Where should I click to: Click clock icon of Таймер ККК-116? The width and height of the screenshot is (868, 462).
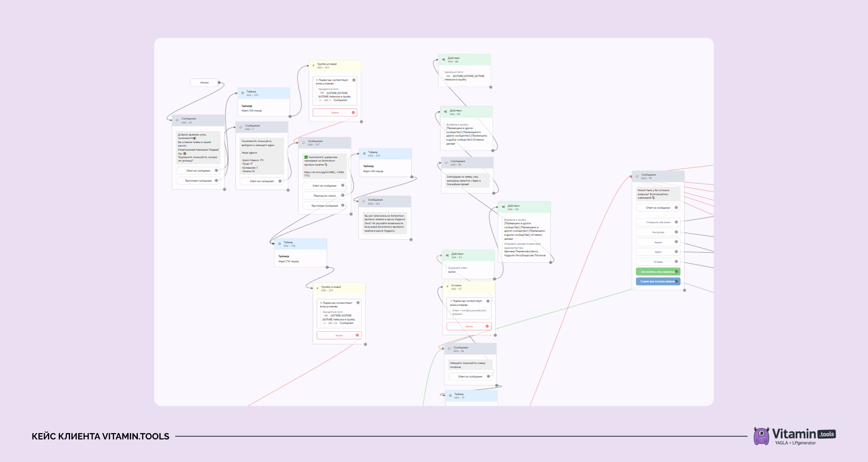click(x=279, y=244)
